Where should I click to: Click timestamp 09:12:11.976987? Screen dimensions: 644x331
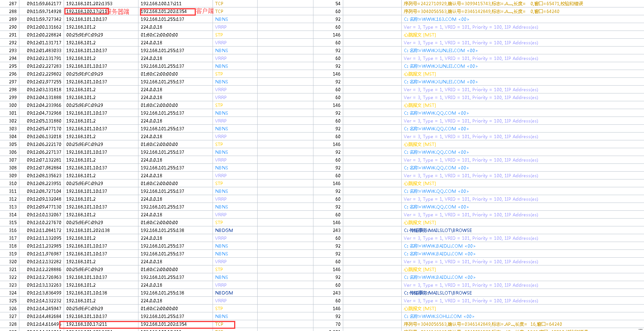[x=44, y=254]
